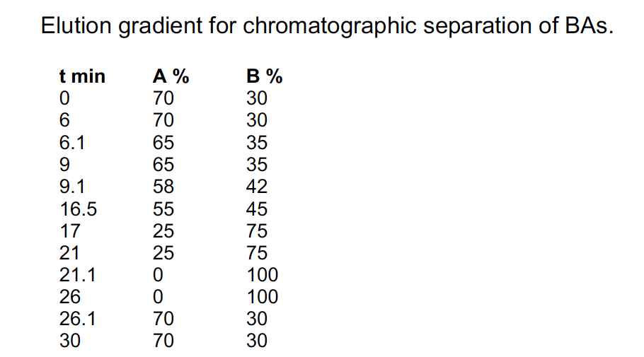This screenshot has height=357, width=644.
Task: Click the B % value 42
Action: [257, 187]
